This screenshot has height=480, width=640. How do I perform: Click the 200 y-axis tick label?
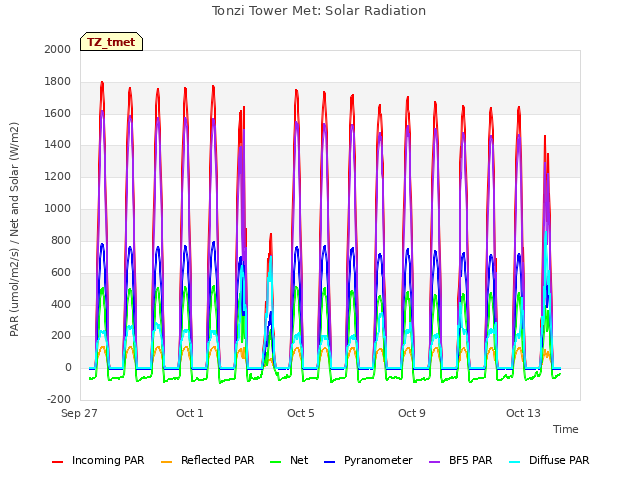pyautogui.click(x=61, y=336)
